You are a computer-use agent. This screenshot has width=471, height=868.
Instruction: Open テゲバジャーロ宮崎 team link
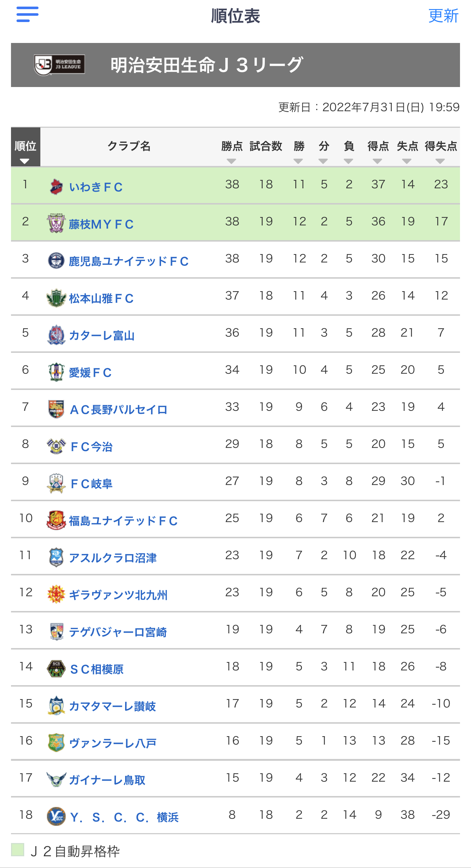tap(118, 632)
